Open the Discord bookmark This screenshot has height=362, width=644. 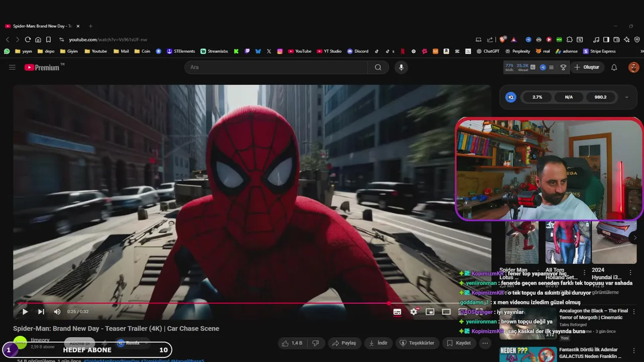click(358, 51)
